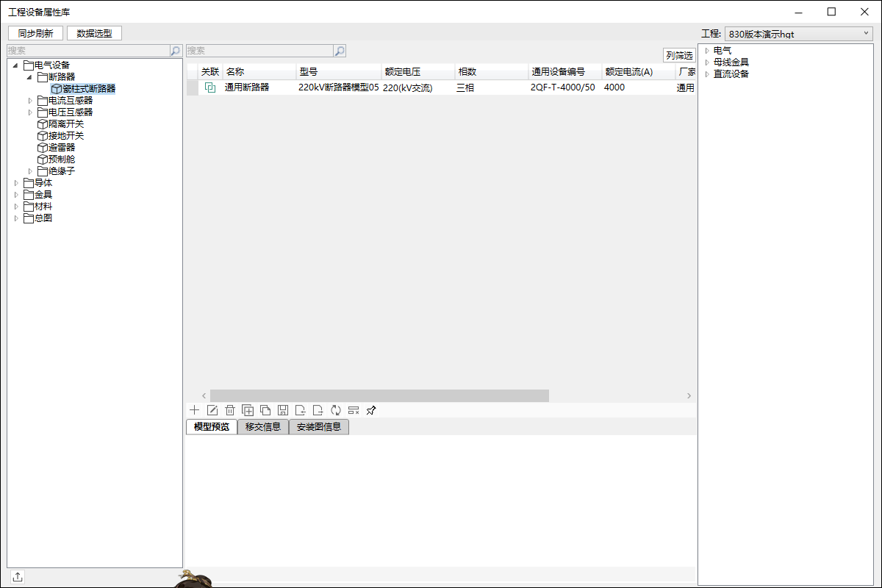Click the copy-add (duplicate with plus) icon
Viewport: 882px width, 588px height.
248,410
